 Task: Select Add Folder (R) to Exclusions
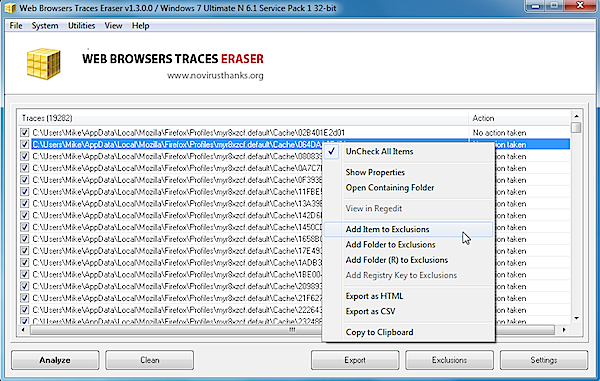pos(408,260)
